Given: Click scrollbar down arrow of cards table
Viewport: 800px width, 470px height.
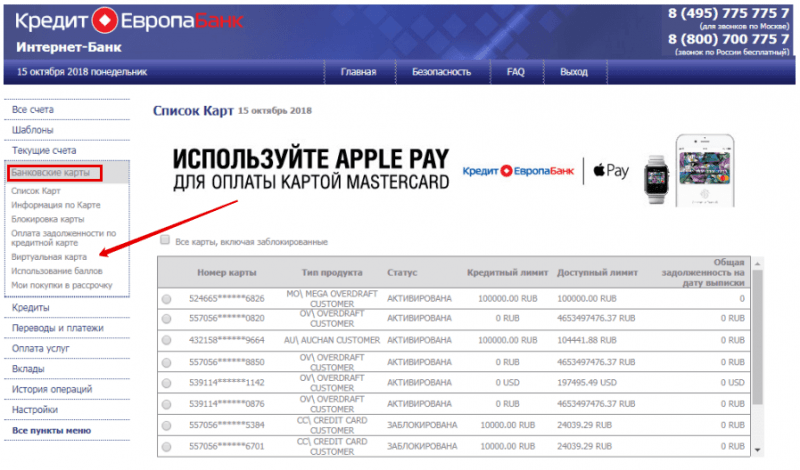Looking at the screenshot, I should coord(757,450).
